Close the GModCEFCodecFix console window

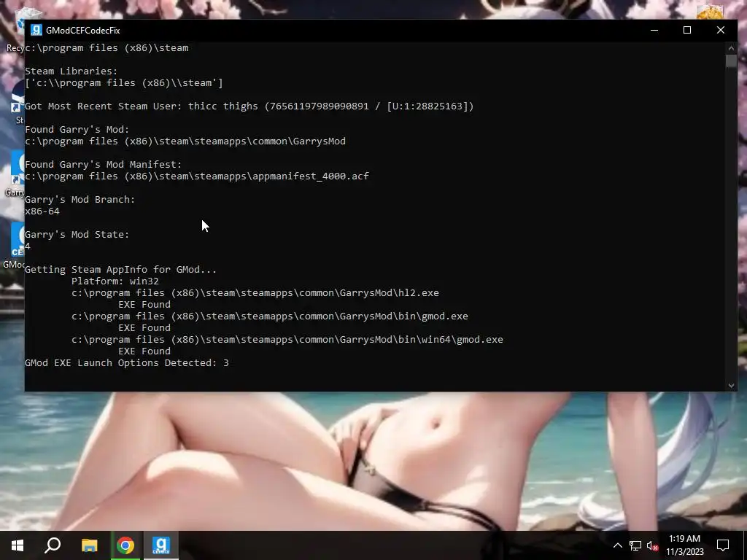[721, 30]
